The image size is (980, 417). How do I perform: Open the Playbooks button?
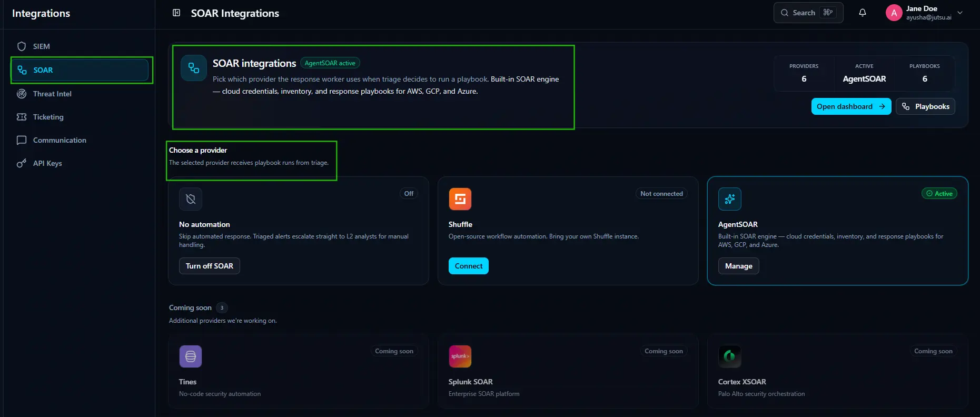pyautogui.click(x=925, y=106)
